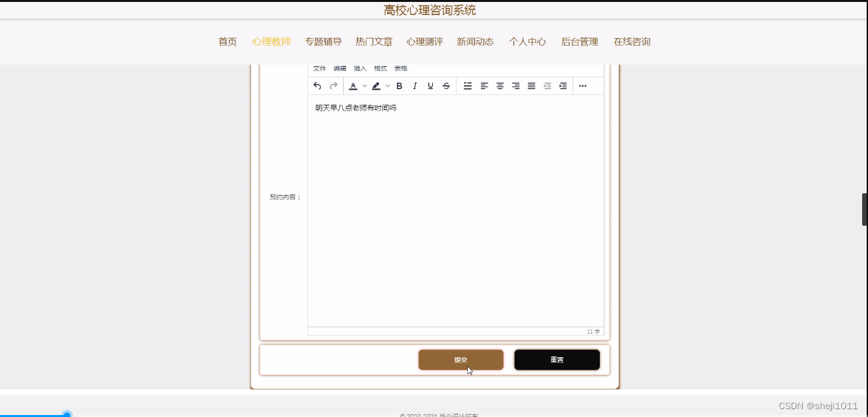
Task: Toggle underline formatting
Action: pos(431,86)
